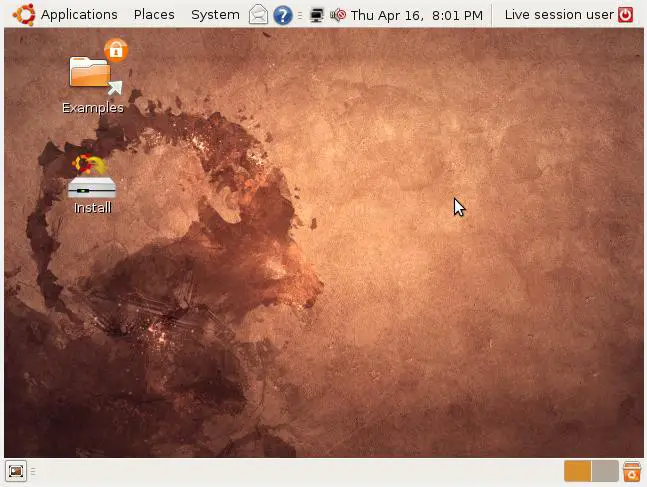Click the Live session user switcher
Screen dimensions: 647x487
559,15
